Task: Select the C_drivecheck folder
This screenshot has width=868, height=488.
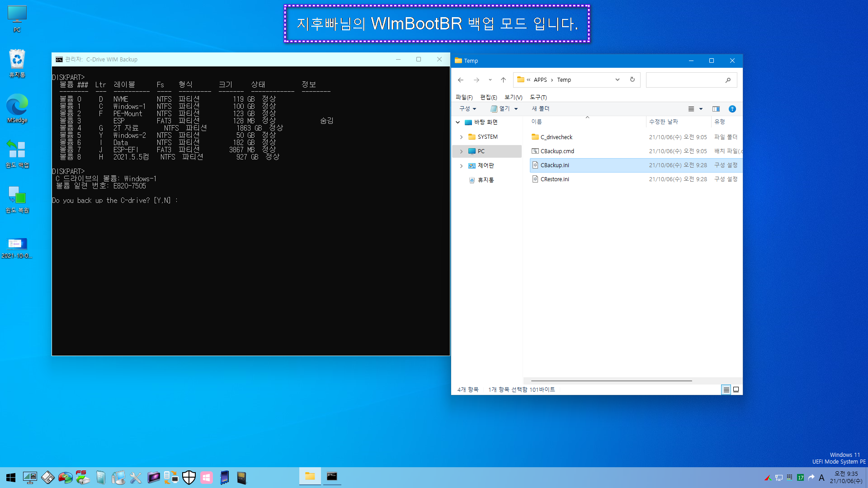Action: coord(557,137)
